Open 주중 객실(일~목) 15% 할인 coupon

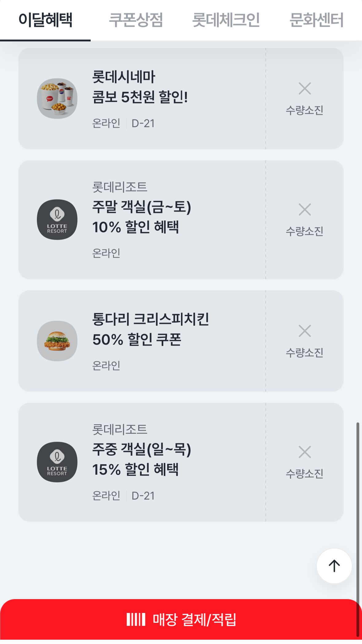(141, 459)
